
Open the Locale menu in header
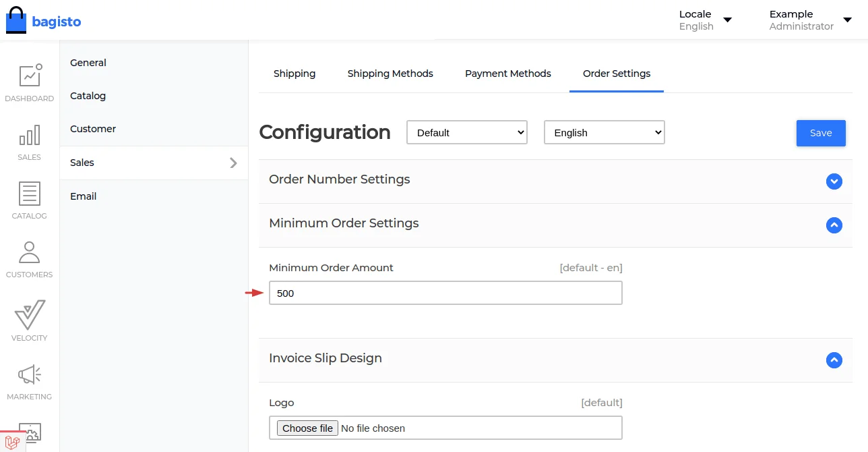[x=705, y=20]
